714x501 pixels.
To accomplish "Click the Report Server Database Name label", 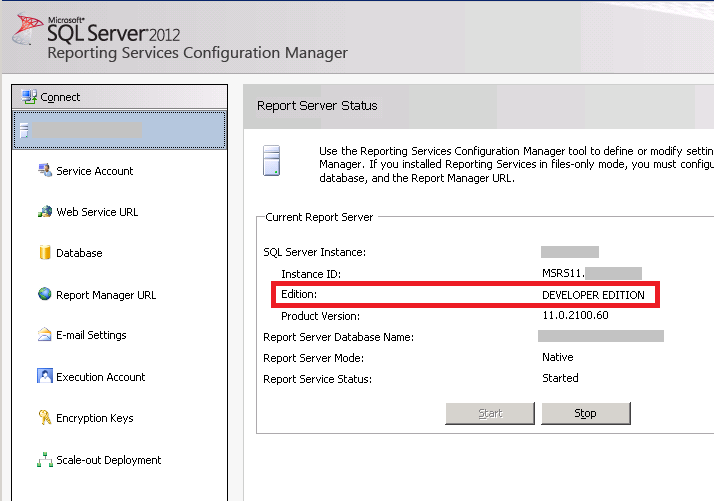I will tap(338, 337).
